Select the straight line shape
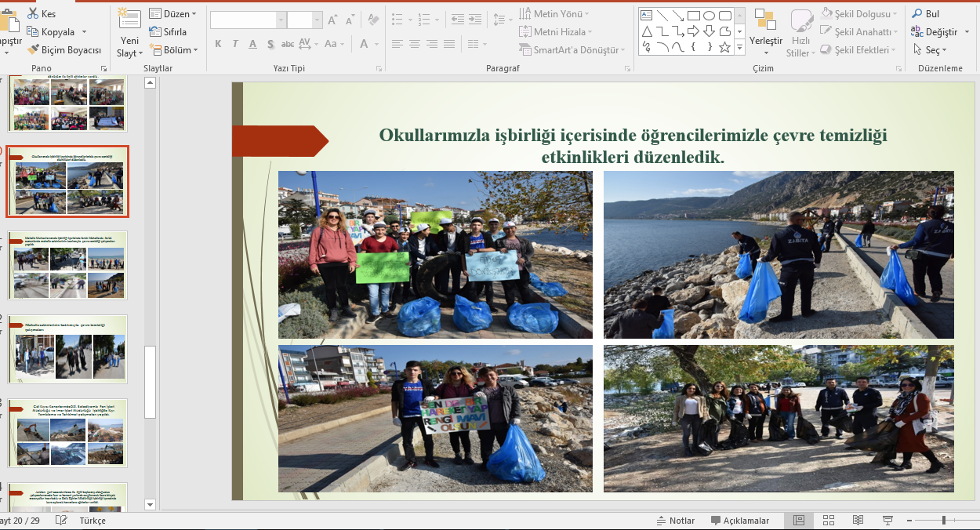980x530 pixels. click(x=662, y=15)
